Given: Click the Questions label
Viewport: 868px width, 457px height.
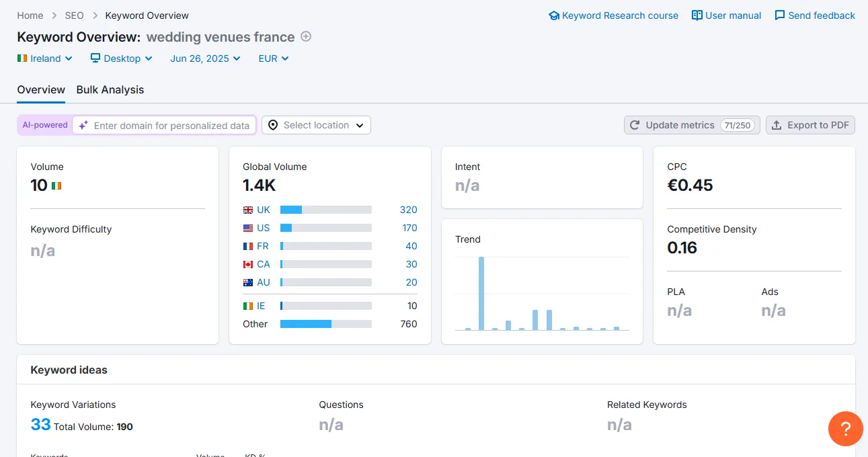Looking at the screenshot, I should (x=341, y=405).
